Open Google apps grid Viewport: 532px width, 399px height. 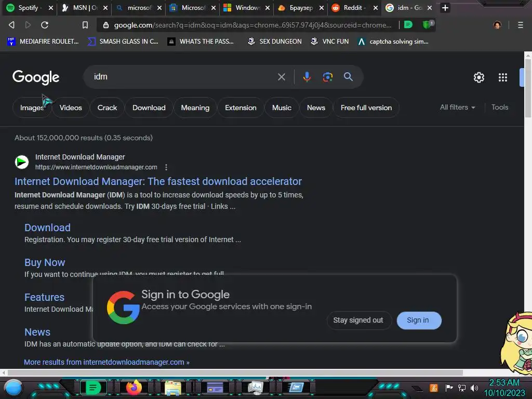[x=503, y=77]
